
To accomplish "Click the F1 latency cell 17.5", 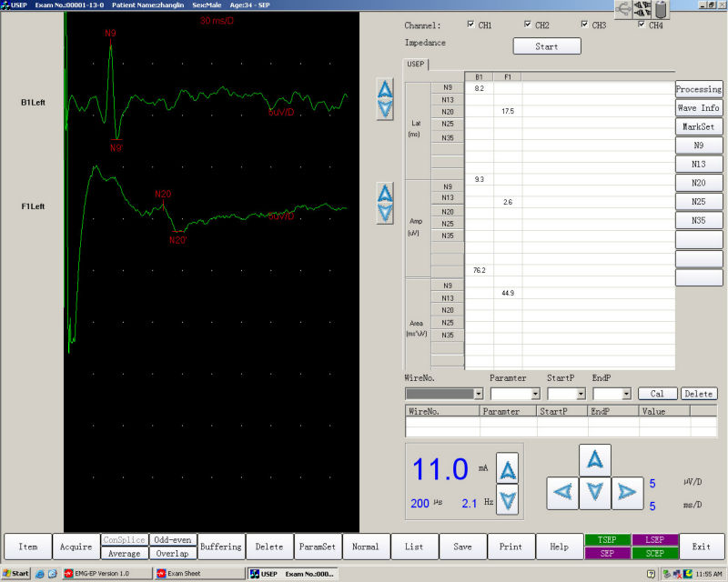I will coord(508,111).
